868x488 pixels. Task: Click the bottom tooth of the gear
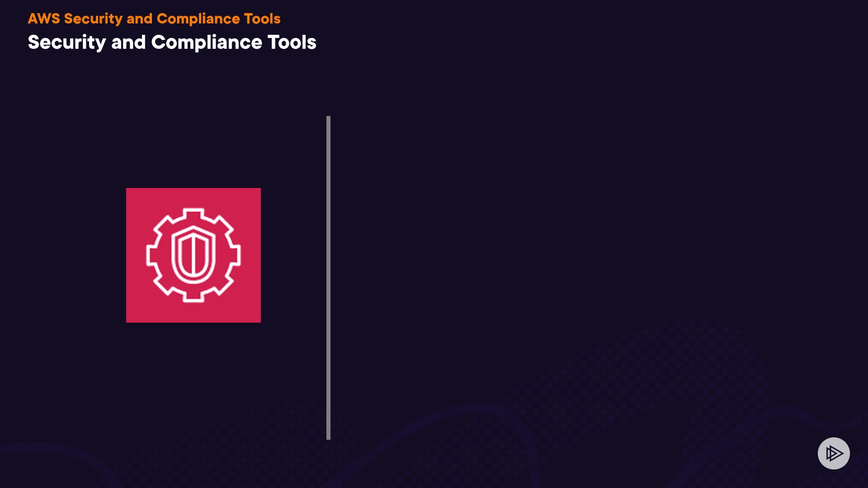point(193,297)
